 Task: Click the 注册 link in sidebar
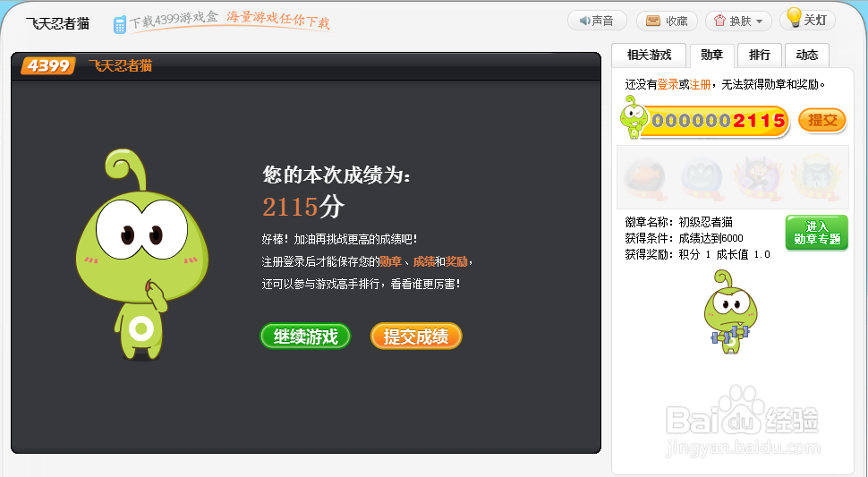[x=700, y=85]
